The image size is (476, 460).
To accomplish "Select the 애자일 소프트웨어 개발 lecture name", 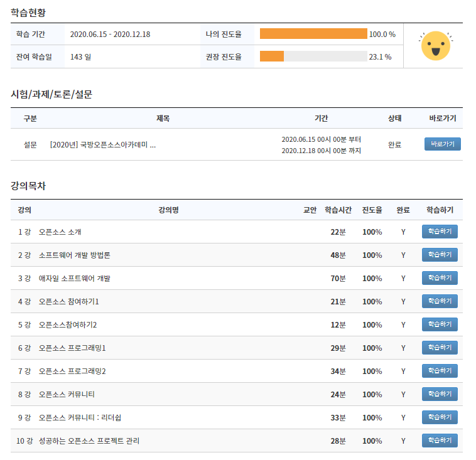I will 74,279.
